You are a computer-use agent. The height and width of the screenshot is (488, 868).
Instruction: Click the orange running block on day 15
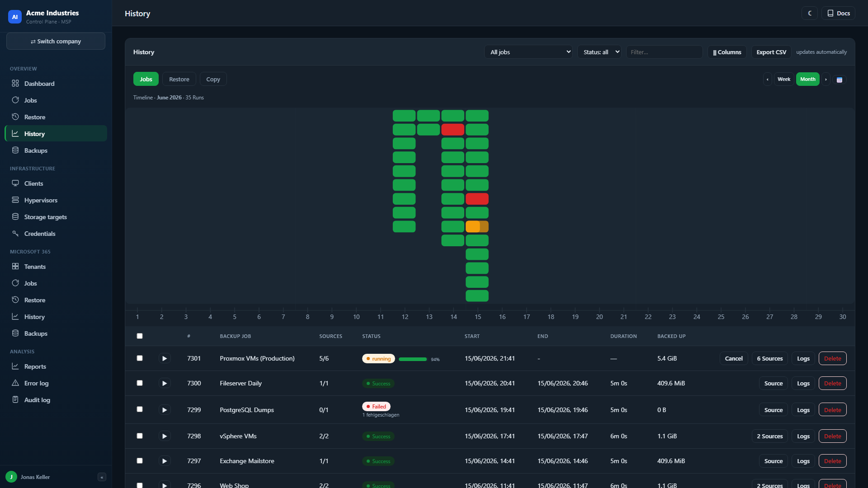coord(477,226)
